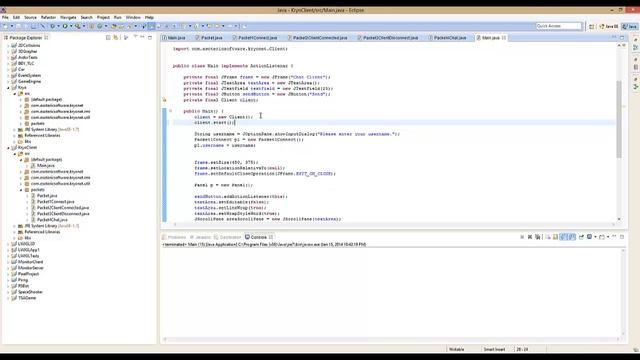The height and width of the screenshot is (360, 640).
Task: Open the File menu
Action: pyautogui.click(x=5, y=18)
